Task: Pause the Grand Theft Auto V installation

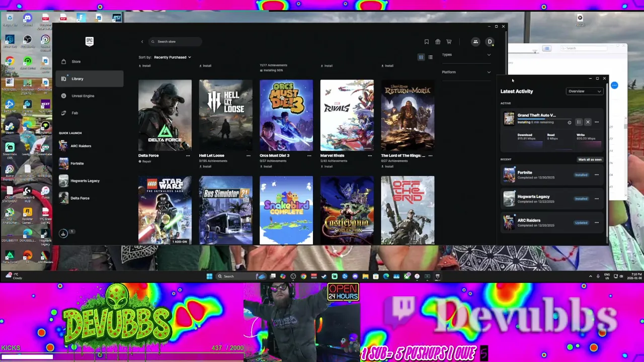Action: (579, 122)
